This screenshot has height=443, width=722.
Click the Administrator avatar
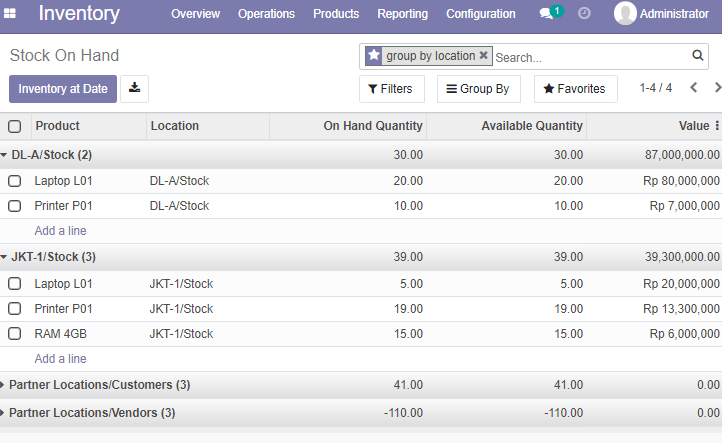625,13
